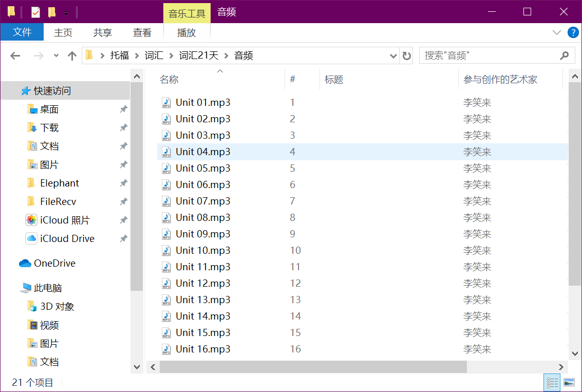
Task: Click the horizontal scrollbar thumb
Action: coord(313,367)
